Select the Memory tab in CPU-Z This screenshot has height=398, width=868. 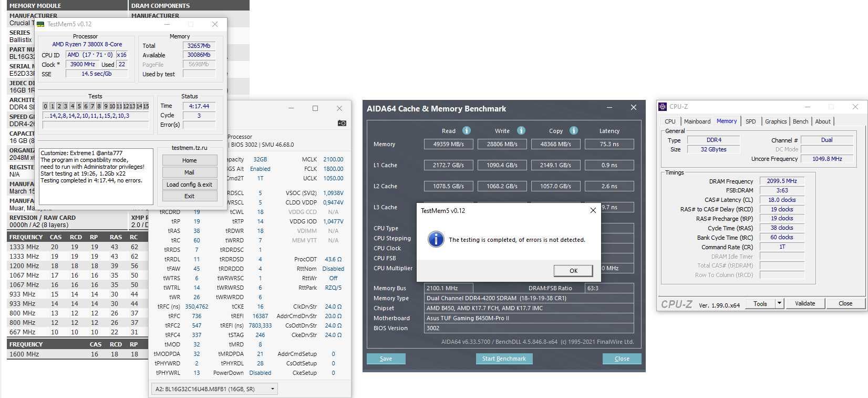click(727, 121)
